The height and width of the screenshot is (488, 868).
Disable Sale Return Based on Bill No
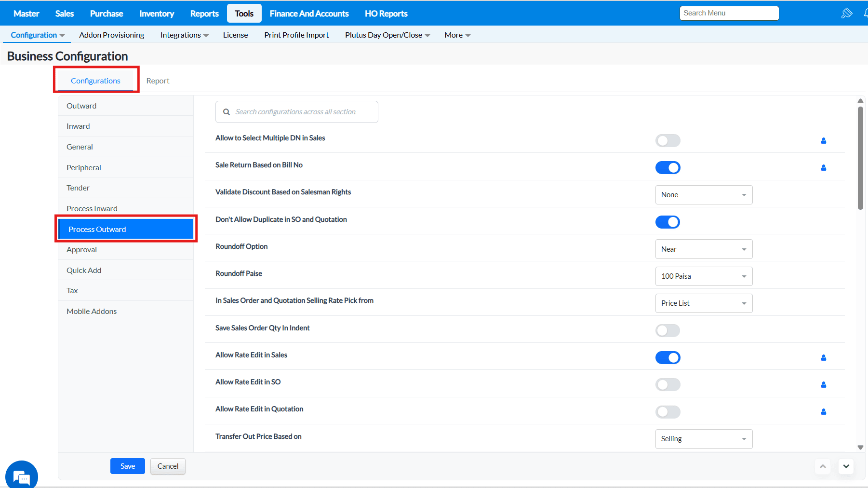tap(668, 168)
